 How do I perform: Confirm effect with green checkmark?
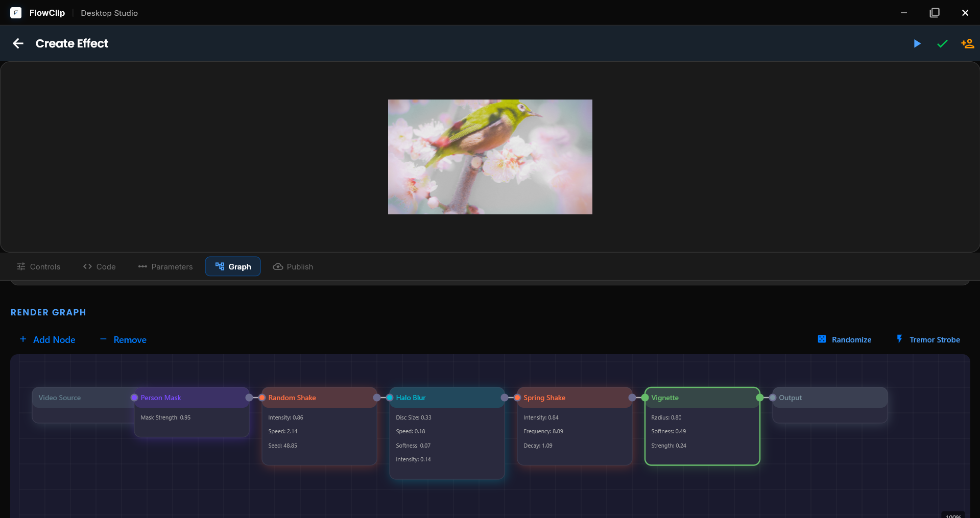pyautogui.click(x=942, y=43)
